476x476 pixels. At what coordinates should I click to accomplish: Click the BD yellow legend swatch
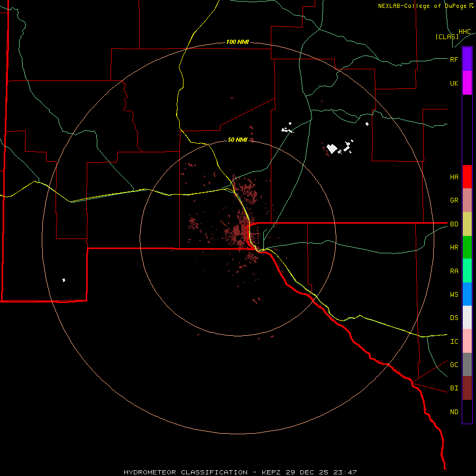(467, 224)
